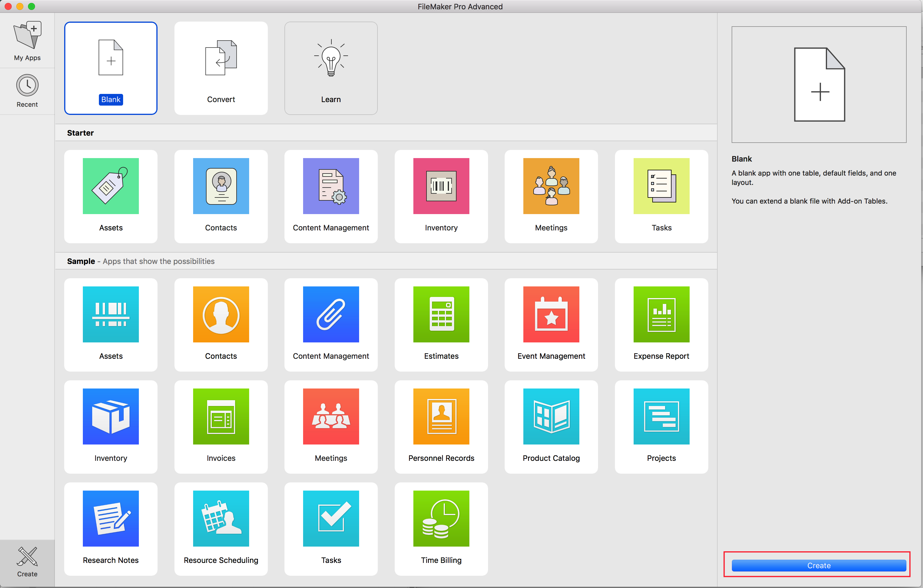Select the Convert existing file option
Screen dimensions: 923x588
pos(221,67)
